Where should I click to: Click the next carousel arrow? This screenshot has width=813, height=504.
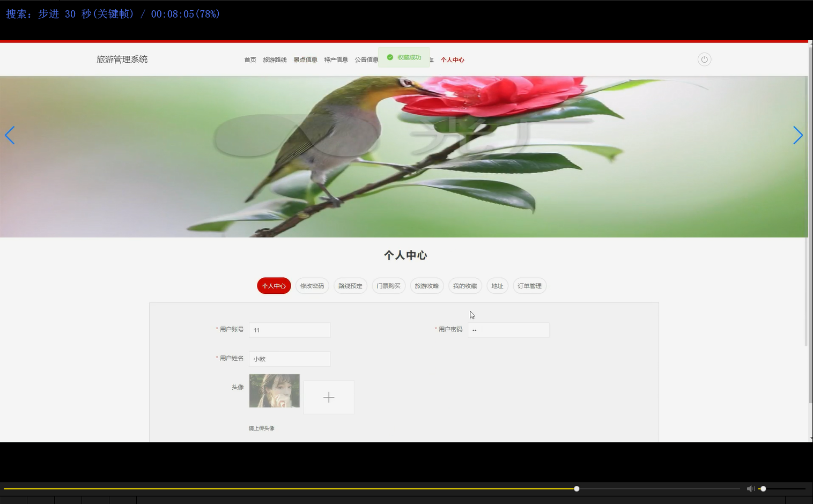pyautogui.click(x=798, y=135)
